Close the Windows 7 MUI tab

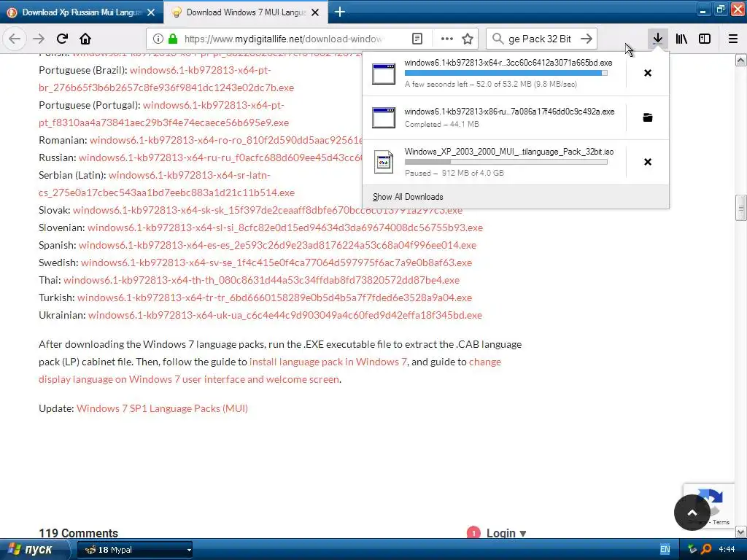click(315, 12)
